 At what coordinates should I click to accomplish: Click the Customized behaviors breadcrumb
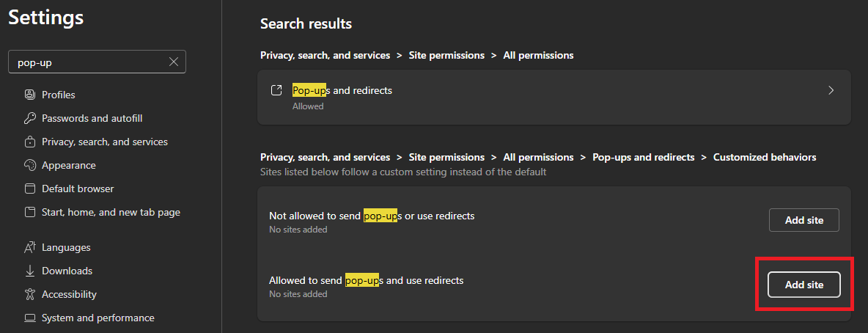(x=764, y=157)
